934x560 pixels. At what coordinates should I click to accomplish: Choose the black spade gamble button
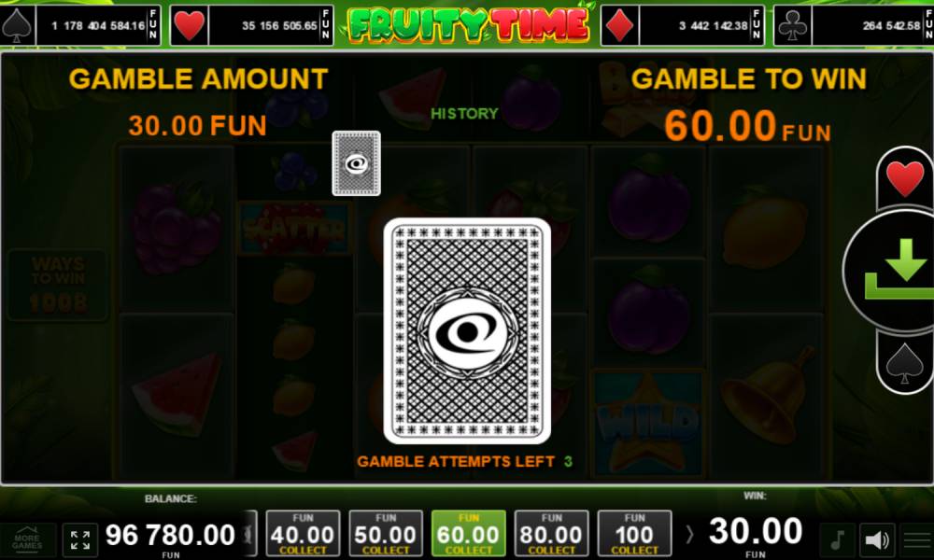(905, 362)
